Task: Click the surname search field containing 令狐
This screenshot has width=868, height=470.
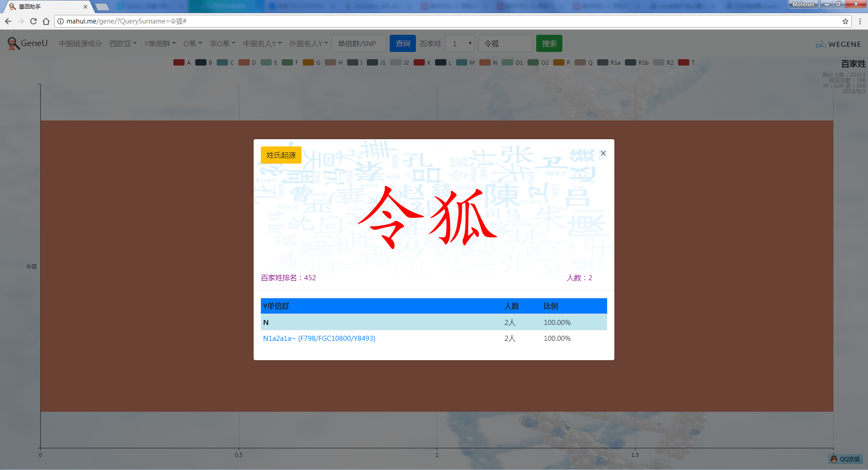Action: (505, 43)
